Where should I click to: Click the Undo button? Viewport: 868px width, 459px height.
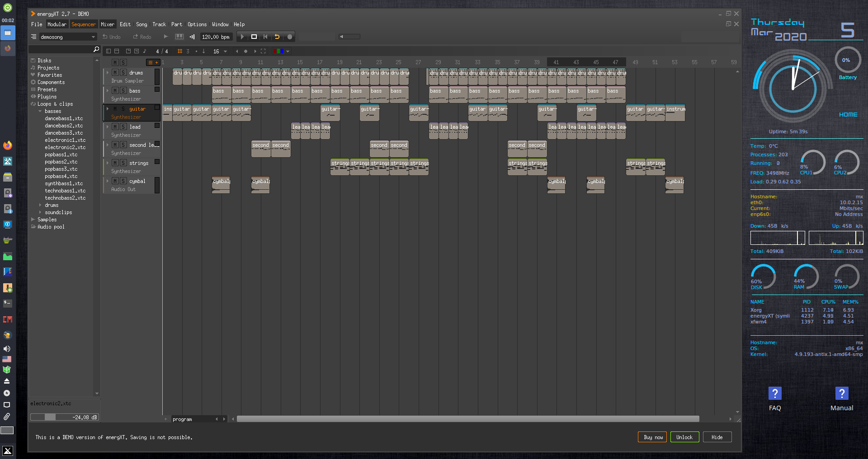tap(112, 37)
